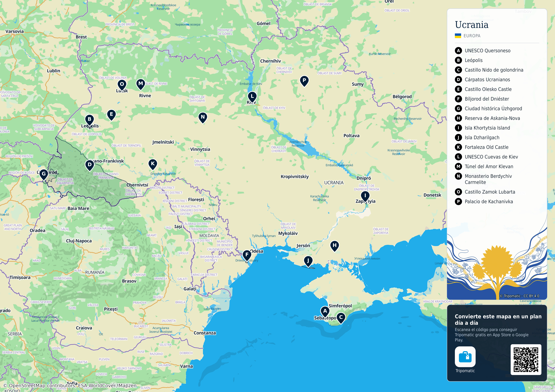Viewport: 555px width, 392px height.
Task: Open map pin P near Sumy oblast
Action: [x=304, y=81]
